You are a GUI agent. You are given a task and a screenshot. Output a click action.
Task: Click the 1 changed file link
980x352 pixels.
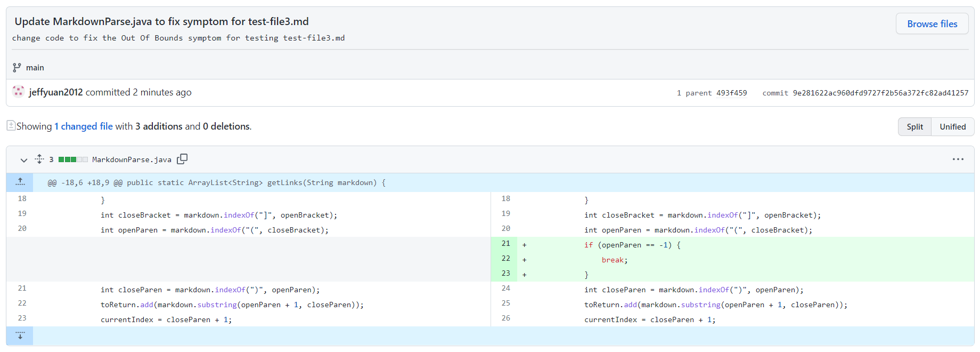(84, 126)
